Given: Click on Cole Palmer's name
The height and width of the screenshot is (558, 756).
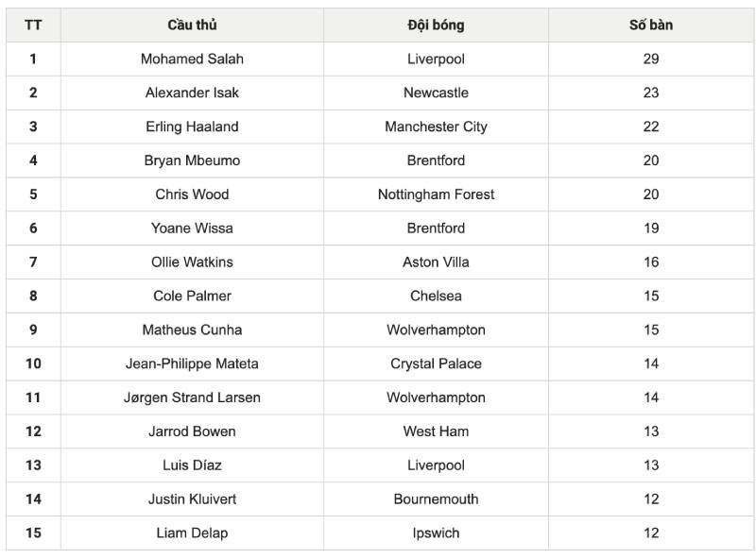Looking at the screenshot, I should (x=192, y=296).
